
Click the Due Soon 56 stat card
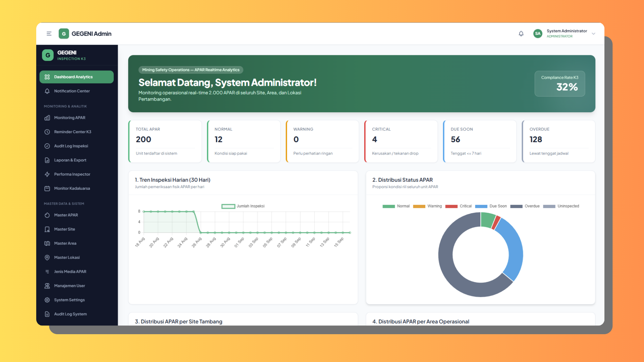tap(480, 141)
